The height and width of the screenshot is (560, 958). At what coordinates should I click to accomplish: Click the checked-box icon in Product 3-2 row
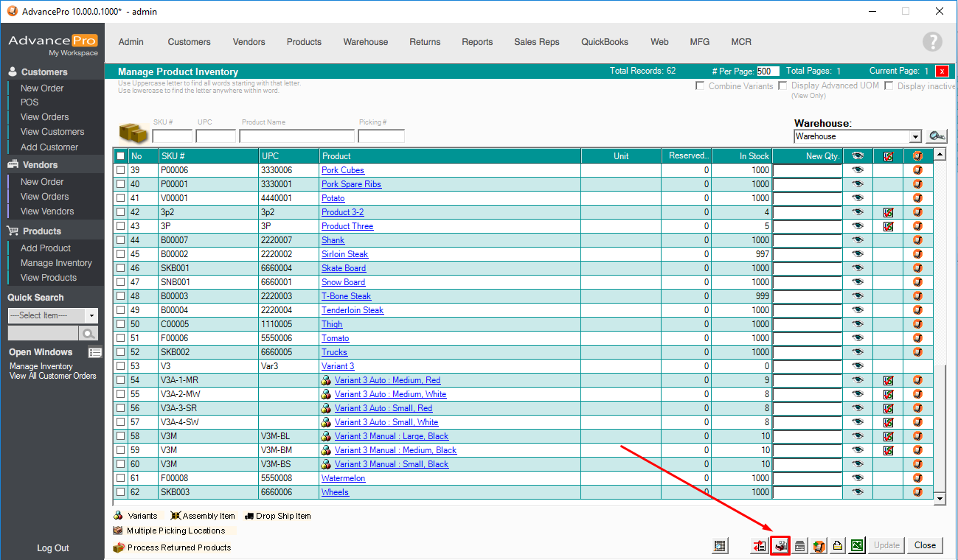[x=888, y=212]
